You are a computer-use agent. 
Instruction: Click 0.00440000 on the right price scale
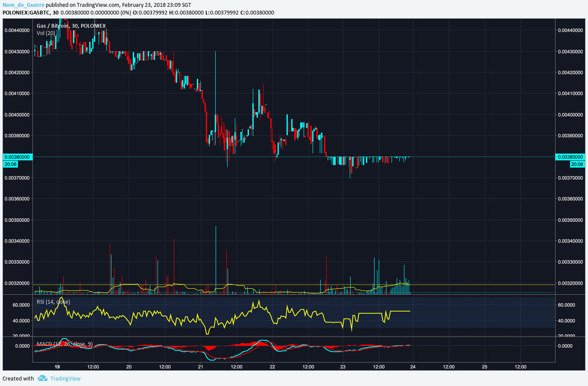click(x=570, y=30)
